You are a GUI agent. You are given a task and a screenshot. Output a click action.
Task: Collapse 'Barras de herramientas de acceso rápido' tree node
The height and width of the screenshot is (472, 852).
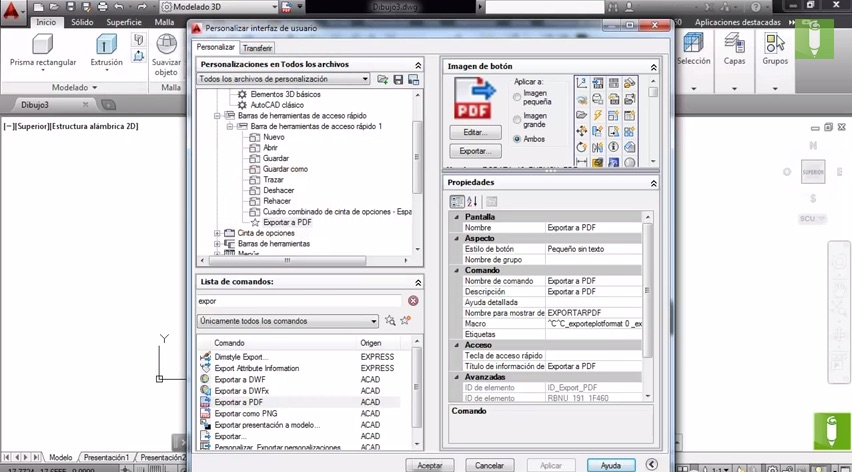tap(217, 116)
